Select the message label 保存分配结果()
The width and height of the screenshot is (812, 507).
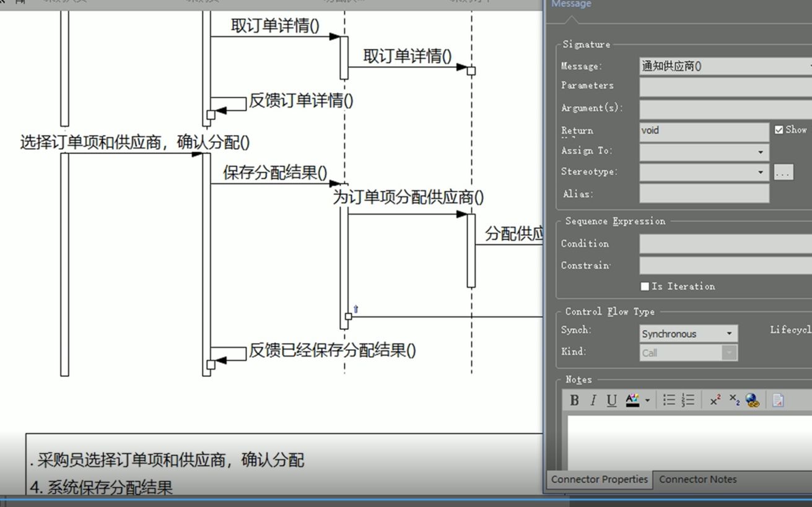275,173
